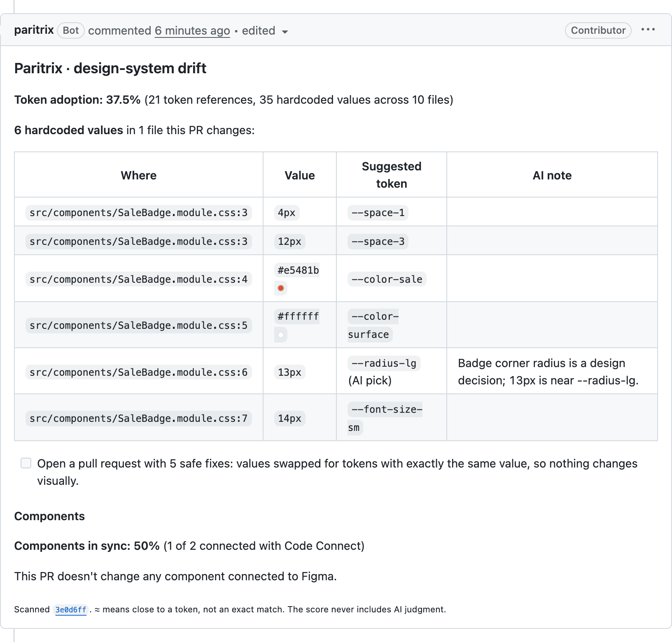Click SaleBadge.module.css:6 file path
This screenshot has width=672, height=642.
(139, 372)
